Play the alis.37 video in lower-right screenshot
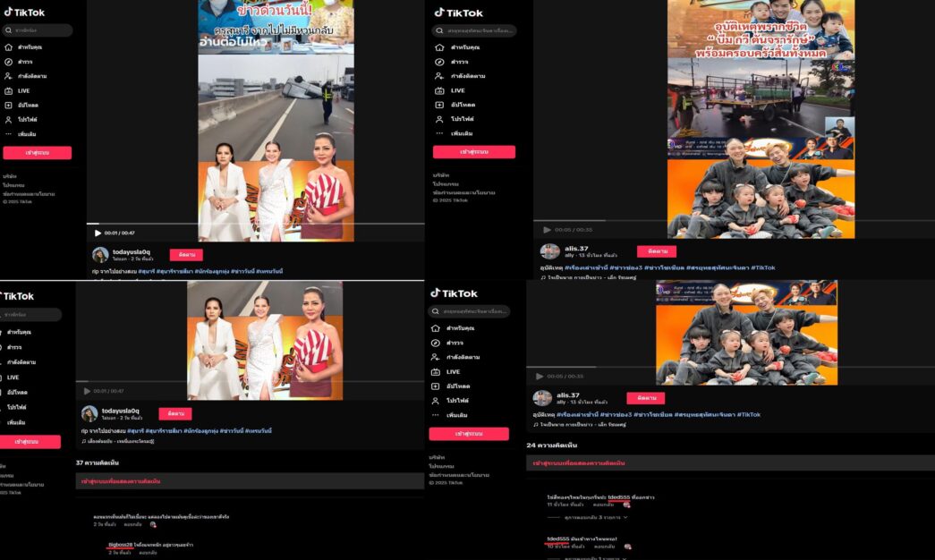The height and width of the screenshot is (560, 935). 539,377
